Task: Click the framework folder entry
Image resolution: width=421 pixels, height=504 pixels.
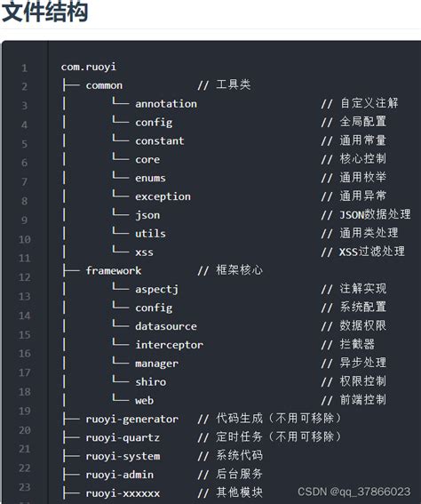Action: pos(114,270)
